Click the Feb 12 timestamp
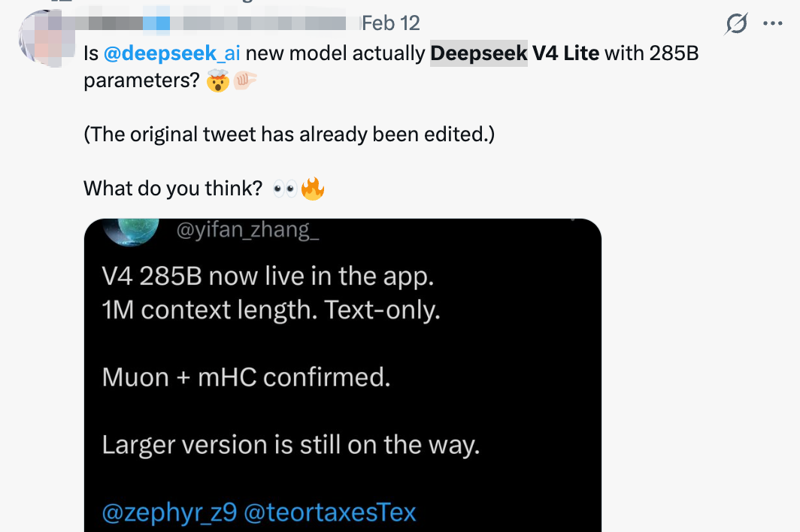 coord(390,23)
